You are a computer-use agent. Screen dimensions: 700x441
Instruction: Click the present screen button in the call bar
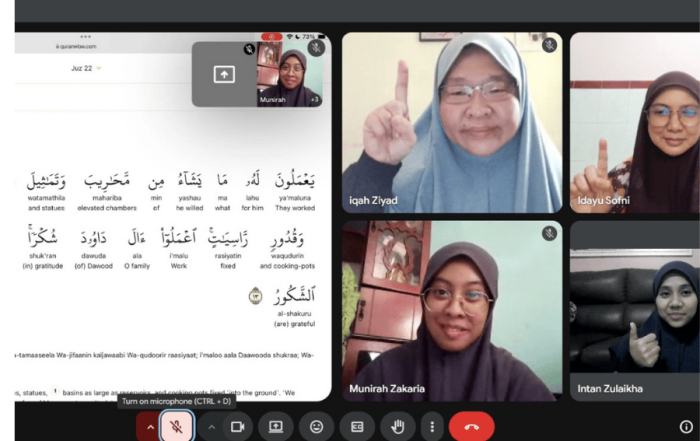pos(275,427)
